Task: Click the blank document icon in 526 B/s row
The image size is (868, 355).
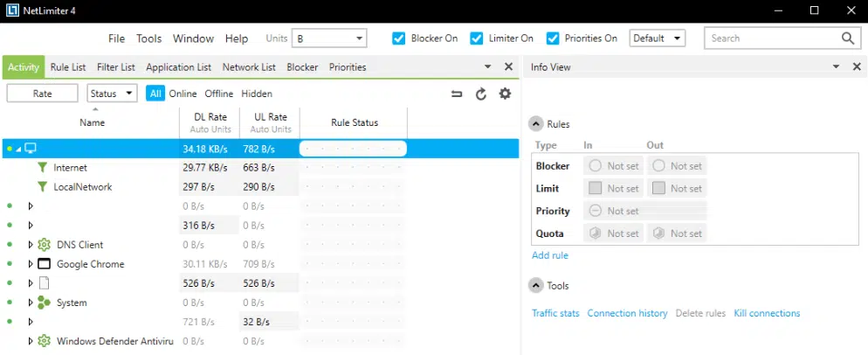Action: click(44, 283)
